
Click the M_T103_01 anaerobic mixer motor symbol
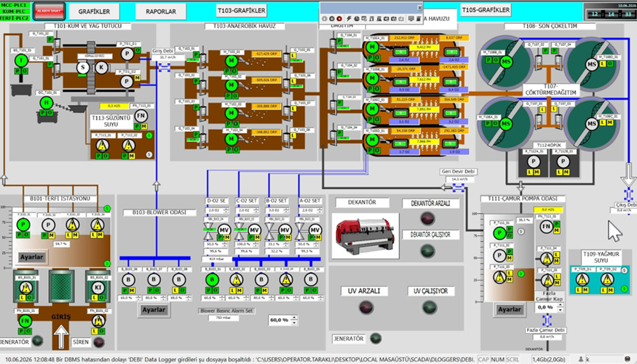(x=230, y=60)
